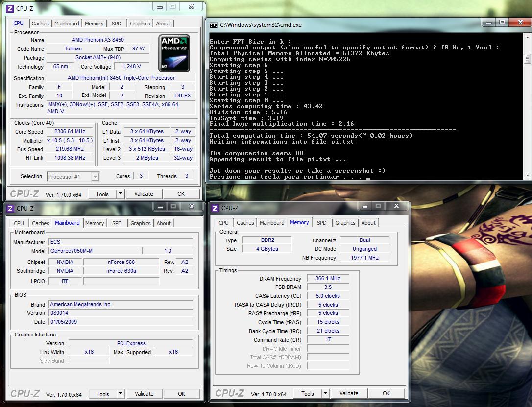Click the Code Name value Toliman
The image size is (532, 407).
[x=73, y=48]
